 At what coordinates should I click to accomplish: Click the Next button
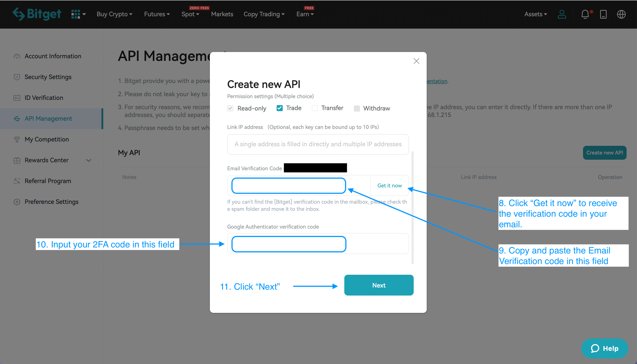tap(379, 285)
